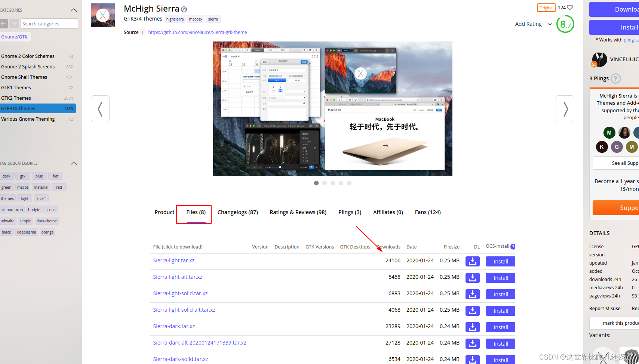Click the heart favorite icon near 124

pos(570,7)
